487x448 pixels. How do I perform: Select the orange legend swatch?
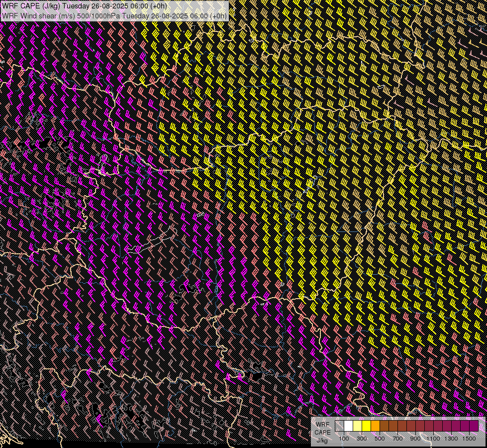375,426
